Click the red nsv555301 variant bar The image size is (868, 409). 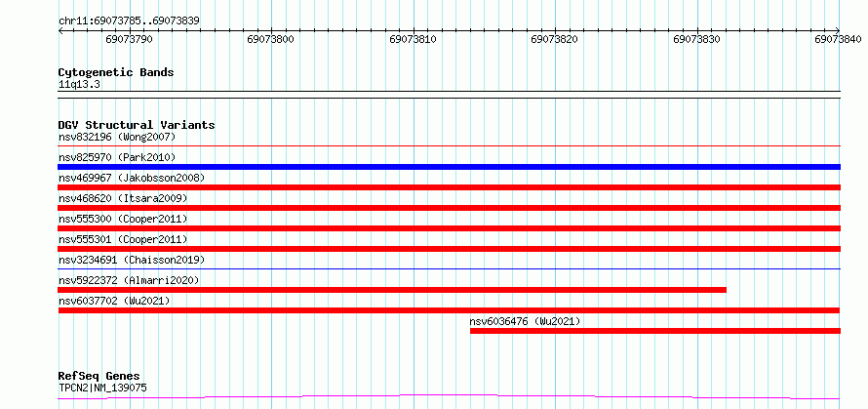[x=449, y=249]
